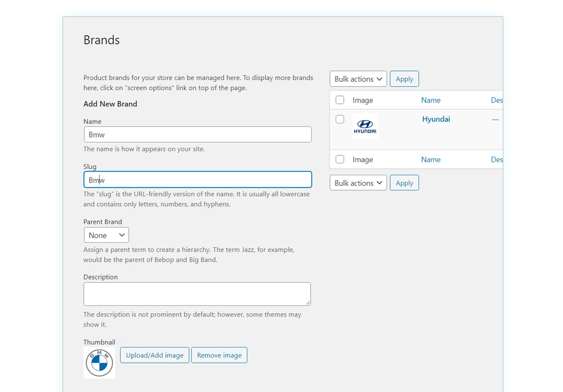563x392 pixels.
Task: Click "The description is not prominent" help text
Action: [x=193, y=319]
